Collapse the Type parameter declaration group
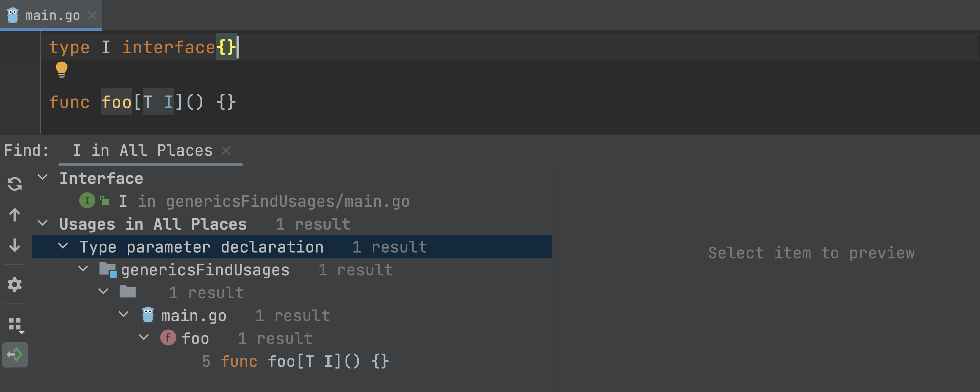Viewport: 980px width, 392px height. (63, 246)
